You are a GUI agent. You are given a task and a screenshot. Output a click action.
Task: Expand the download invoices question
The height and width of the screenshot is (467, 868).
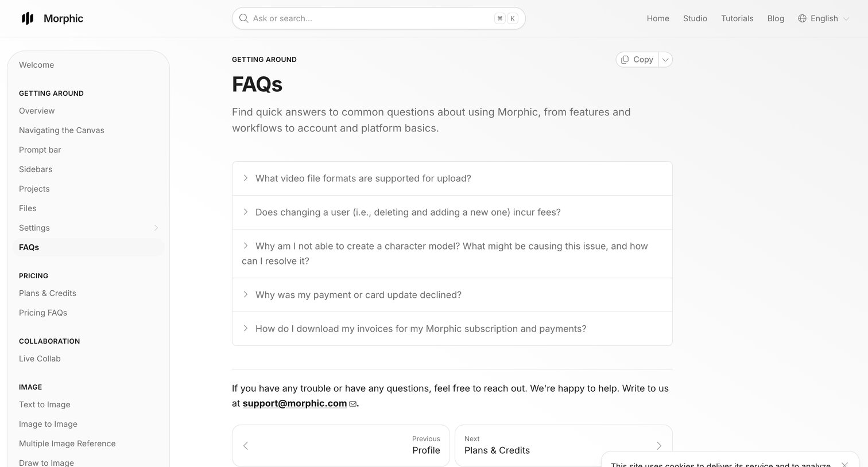(x=452, y=329)
